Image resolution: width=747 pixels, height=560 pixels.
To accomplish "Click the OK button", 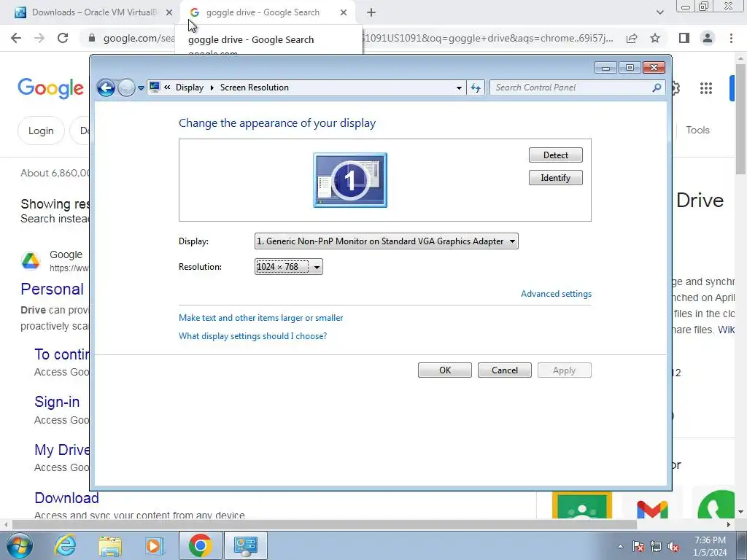I will pos(445,370).
